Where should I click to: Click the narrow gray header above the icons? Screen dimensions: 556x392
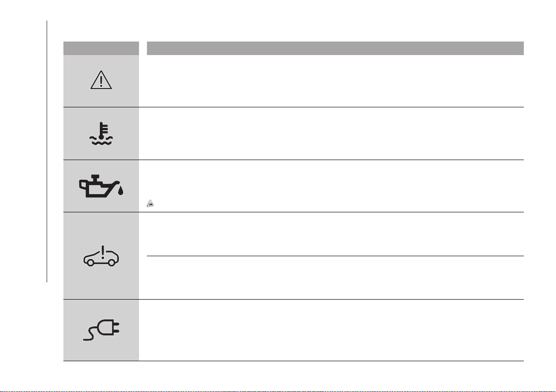tap(101, 48)
